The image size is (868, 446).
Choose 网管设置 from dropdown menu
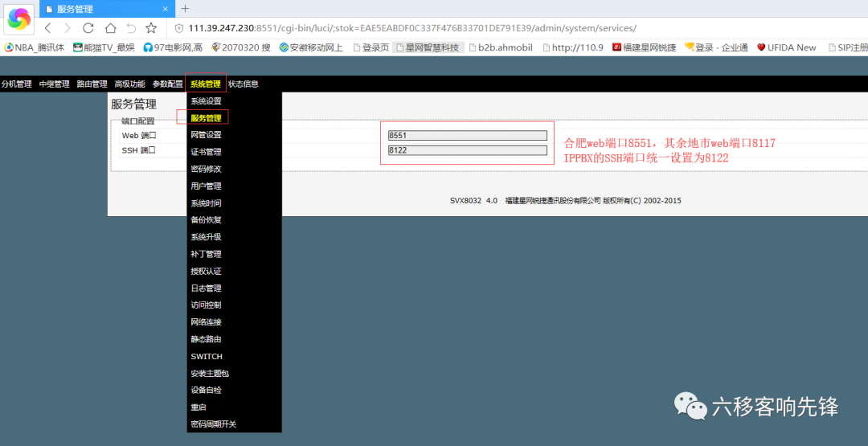(206, 135)
